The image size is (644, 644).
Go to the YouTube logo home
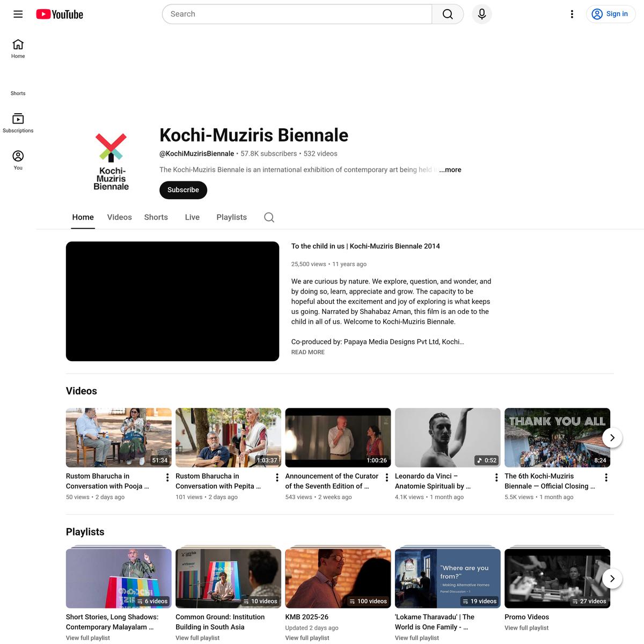[60, 14]
